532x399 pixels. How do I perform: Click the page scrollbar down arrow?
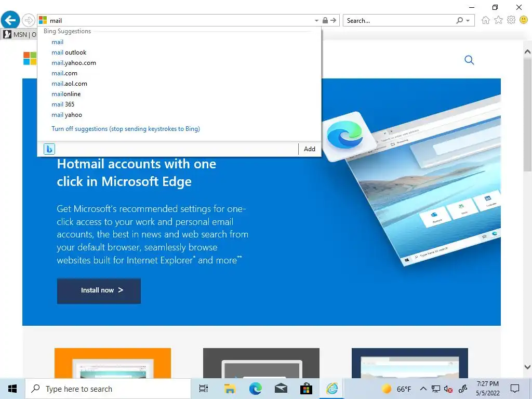(527, 367)
